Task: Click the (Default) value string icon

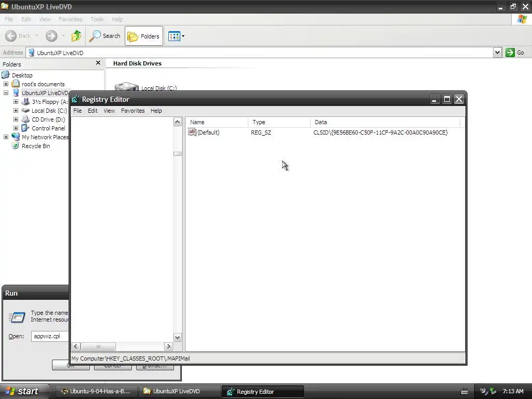Action: [x=192, y=132]
